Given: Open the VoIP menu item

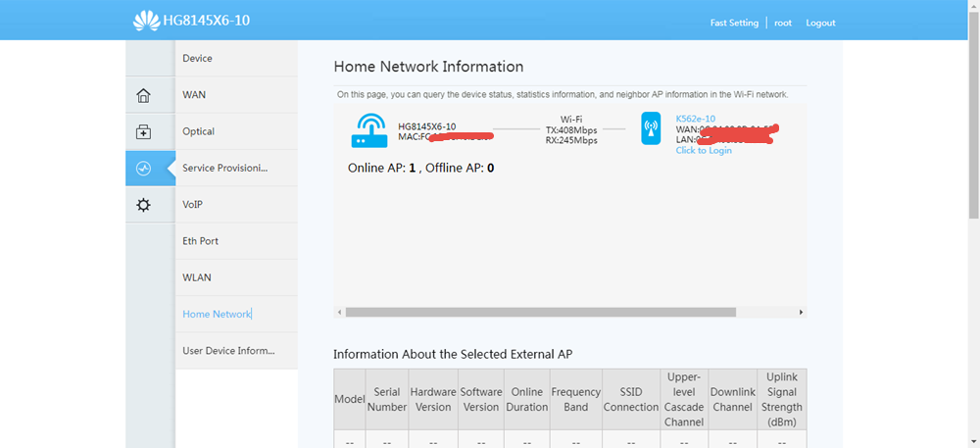Looking at the screenshot, I should tap(236, 204).
